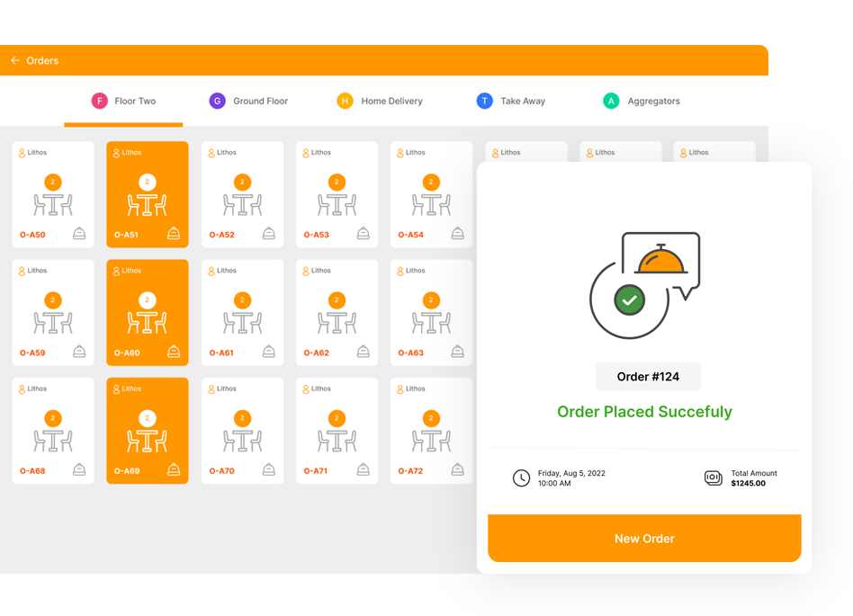Select the Take Away tab
The image size is (853, 616).
click(511, 101)
